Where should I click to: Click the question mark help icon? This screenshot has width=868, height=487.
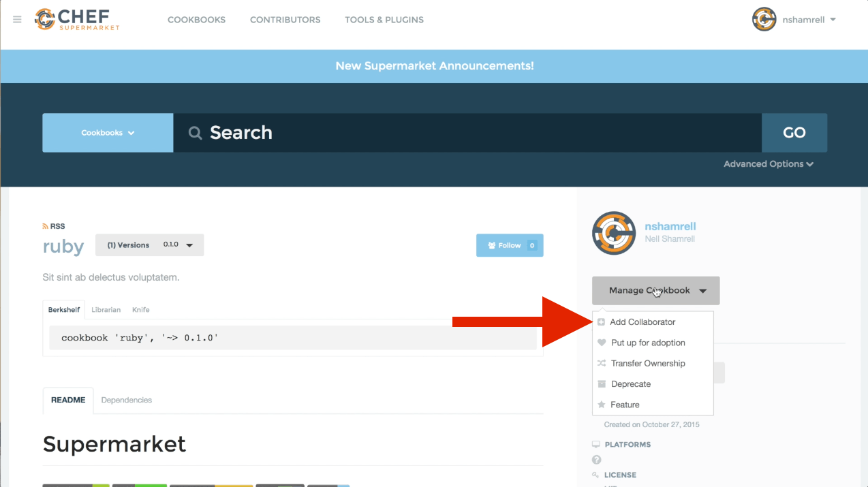point(596,460)
